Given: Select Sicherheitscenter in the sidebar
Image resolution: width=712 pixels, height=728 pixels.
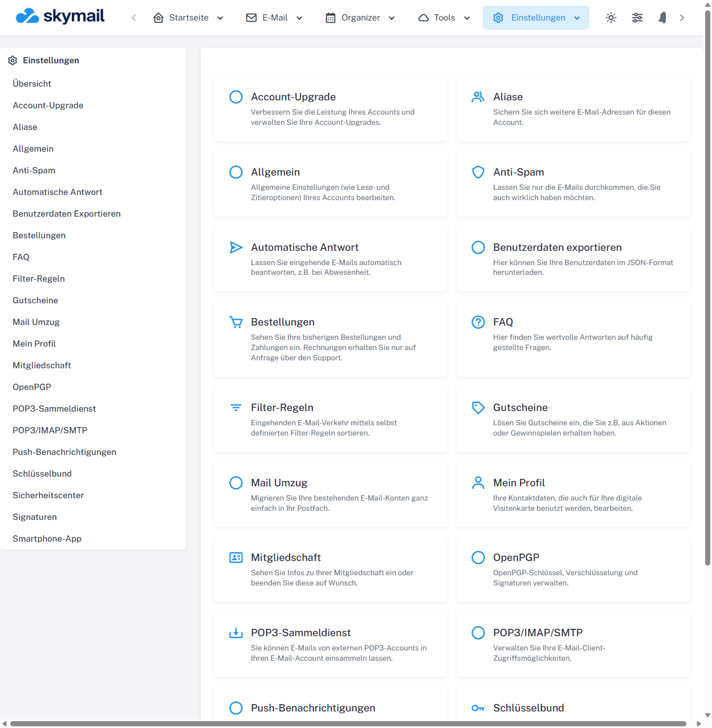Looking at the screenshot, I should click(x=48, y=495).
